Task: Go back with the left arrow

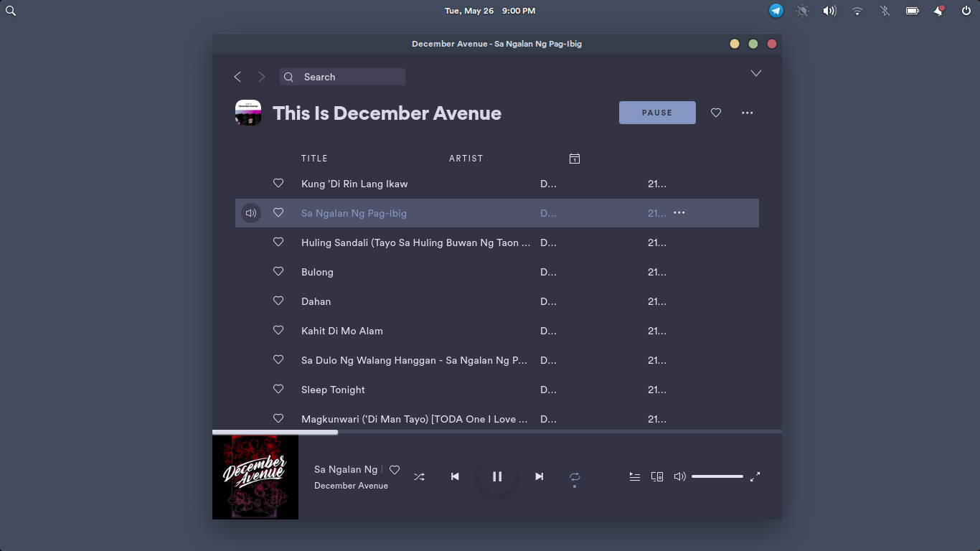Action: pos(237,77)
